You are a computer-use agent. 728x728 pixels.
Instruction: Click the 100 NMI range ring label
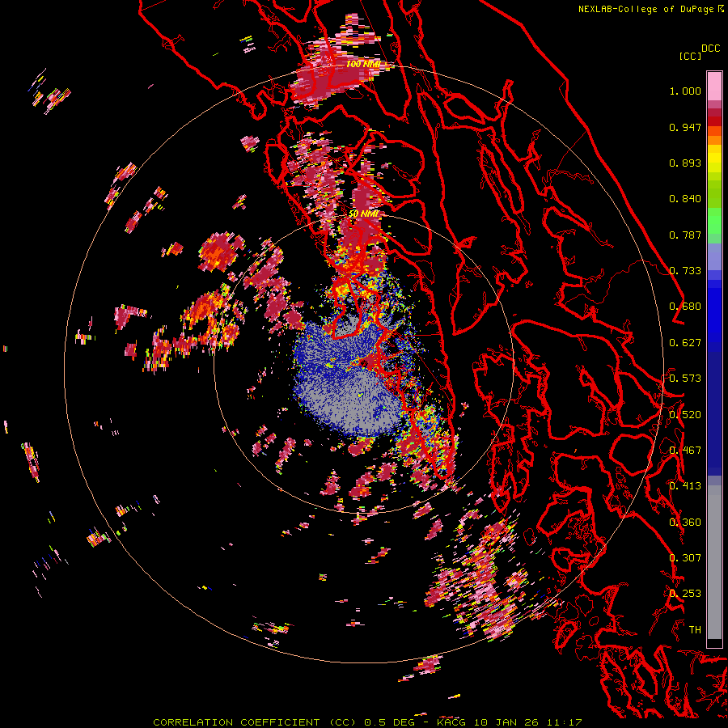click(x=363, y=64)
